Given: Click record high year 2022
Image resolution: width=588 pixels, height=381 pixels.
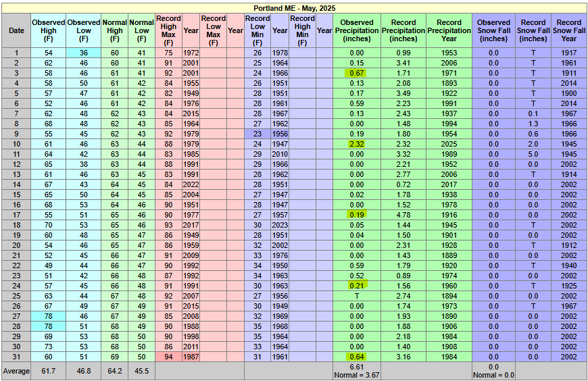Looking at the screenshot, I should point(191,184).
